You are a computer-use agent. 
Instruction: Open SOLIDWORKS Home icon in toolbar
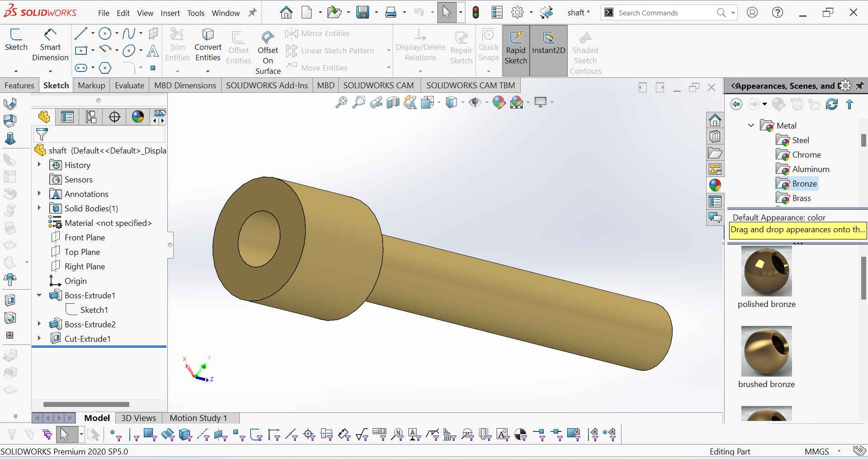[286, 12]
